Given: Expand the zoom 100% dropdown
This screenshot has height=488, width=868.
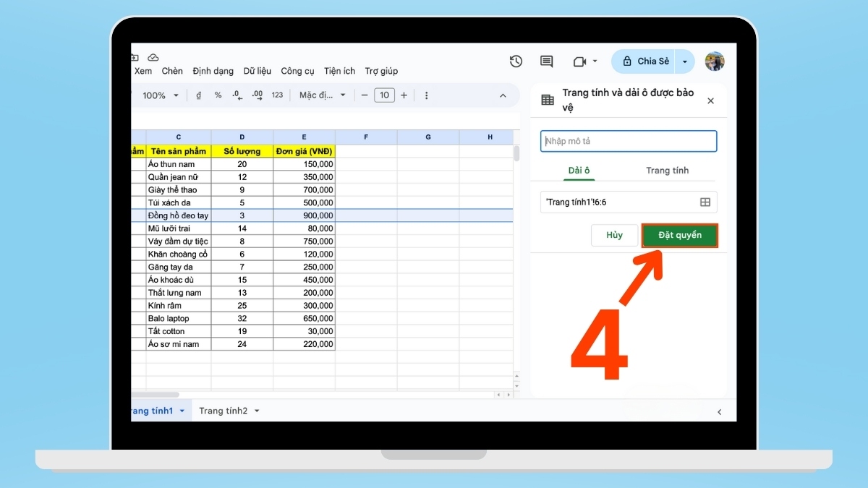Looking at the screenshot, I should pos(160,95).
